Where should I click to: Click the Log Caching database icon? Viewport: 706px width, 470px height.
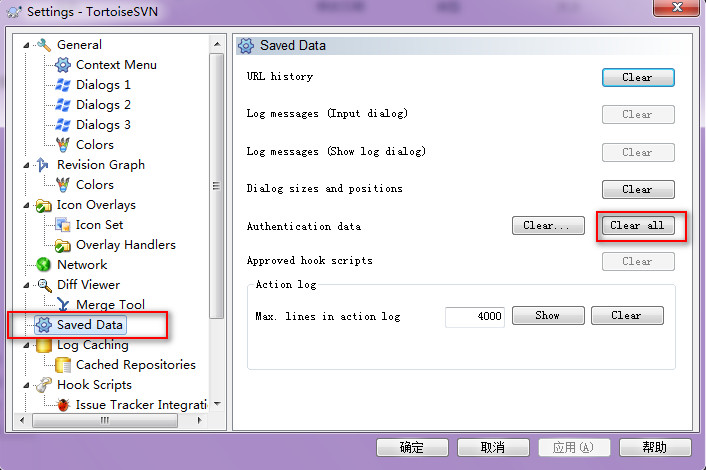(x=44, y=345)
